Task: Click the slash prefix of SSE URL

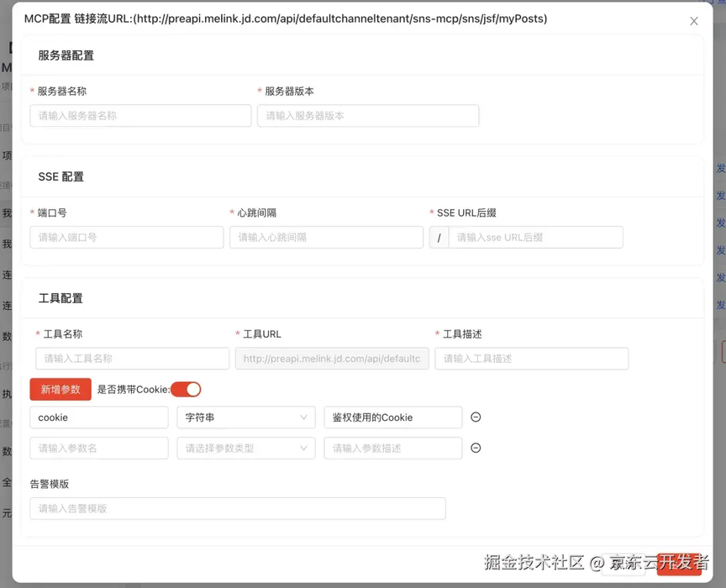Action: (439, 237)
